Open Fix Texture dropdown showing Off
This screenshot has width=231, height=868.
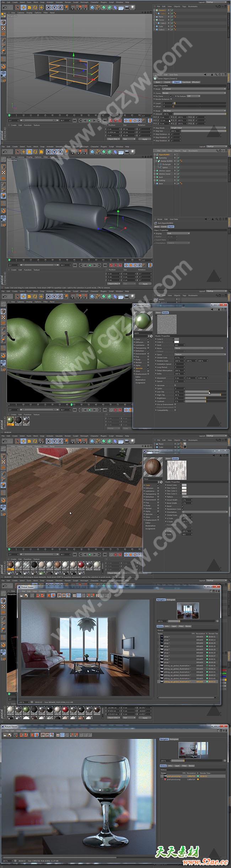coord(193,96)
